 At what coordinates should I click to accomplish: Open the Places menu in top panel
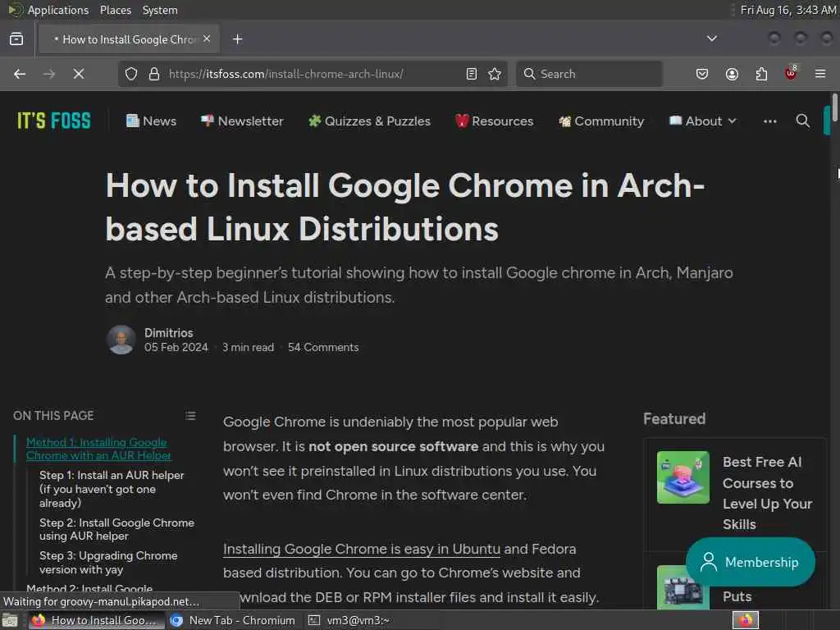[115, 10]
